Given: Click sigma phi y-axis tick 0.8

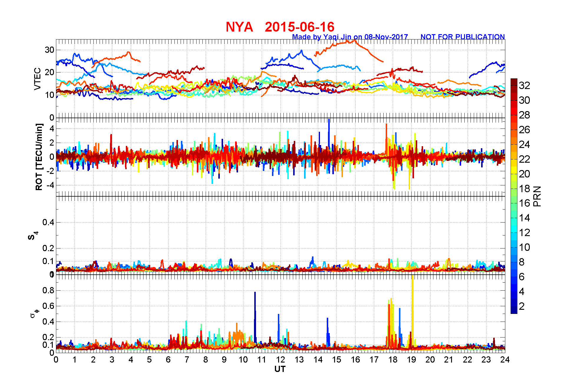Looking at the screenshot, I should [48, 290].
